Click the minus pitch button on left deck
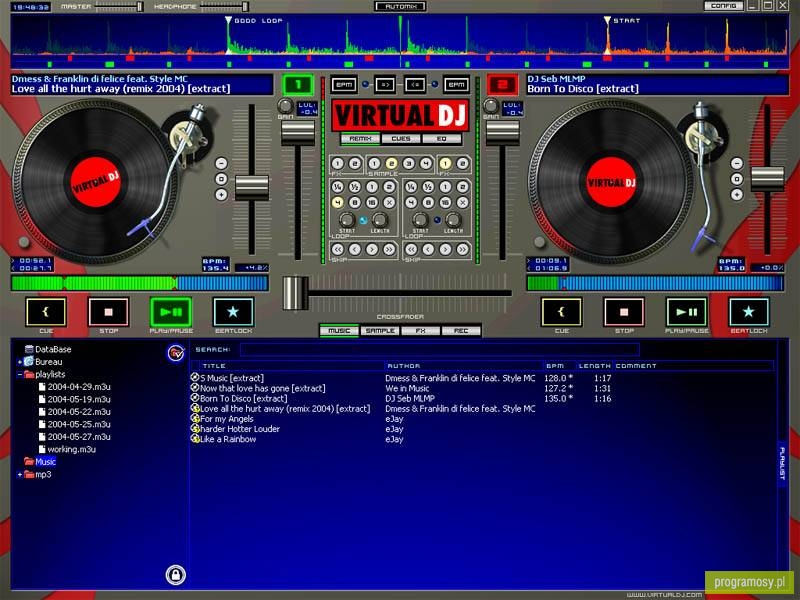The width and height of the screenshot is (800, 600). tap(221, 163)
